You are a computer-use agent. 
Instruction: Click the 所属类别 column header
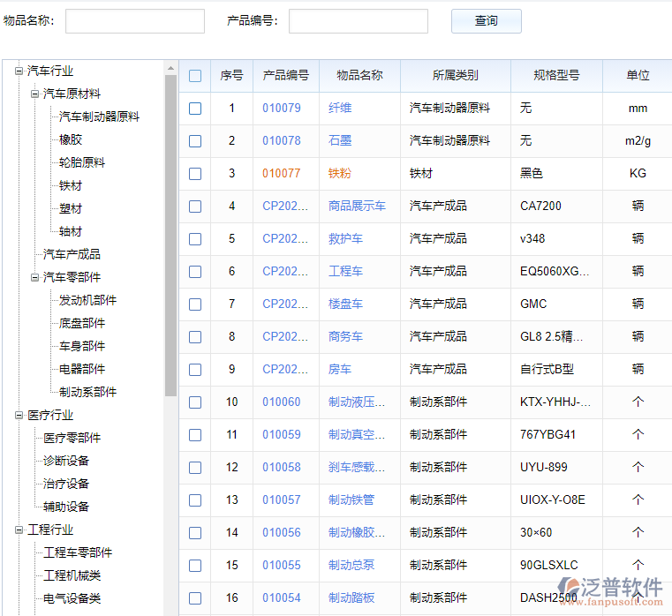455,76
